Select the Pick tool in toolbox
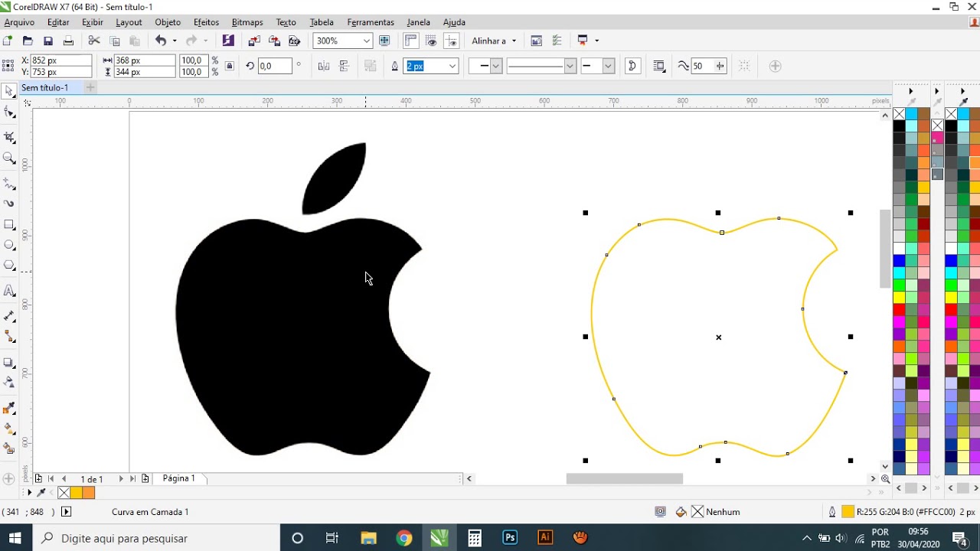The image size is (980, 551). (9, 91)
